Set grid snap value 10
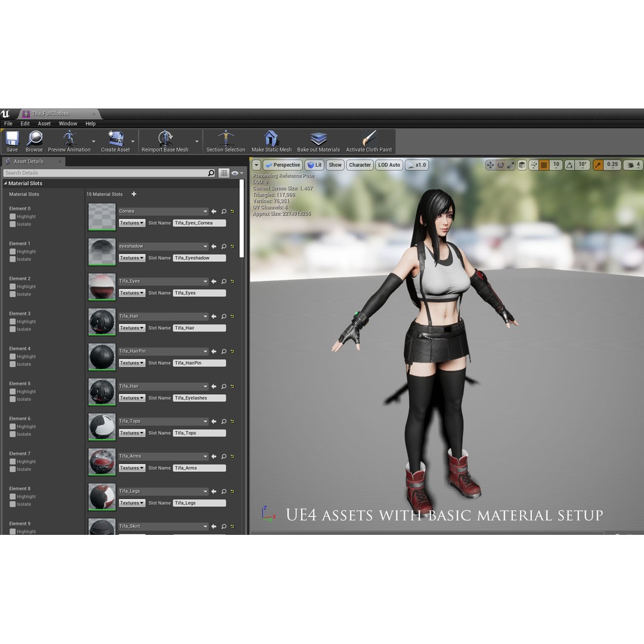Screen dimensions: 644x644 point(556,165)
